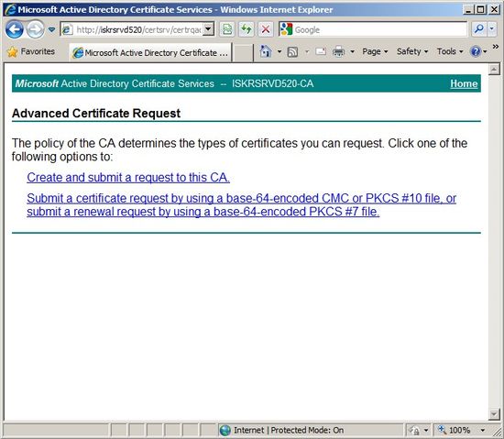Click the Compatibility View icon
This screenshot has height=439, width=504.
pos(227,29)
